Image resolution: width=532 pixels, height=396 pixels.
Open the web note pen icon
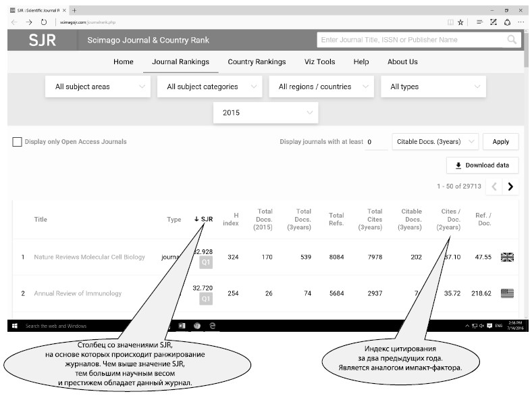(494, 22)
